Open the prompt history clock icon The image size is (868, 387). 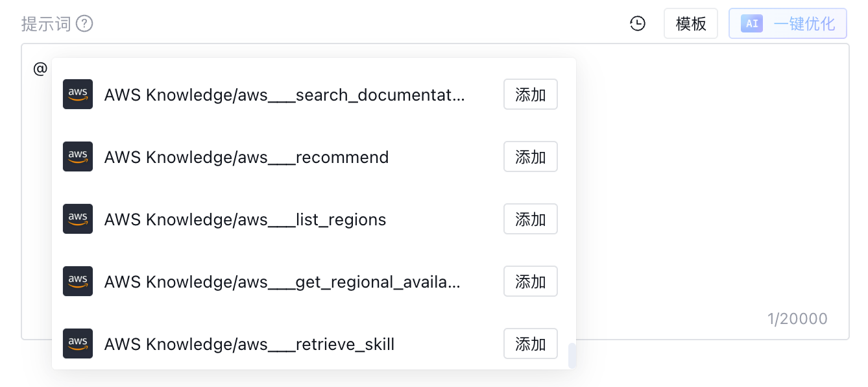tap(638, 24)
